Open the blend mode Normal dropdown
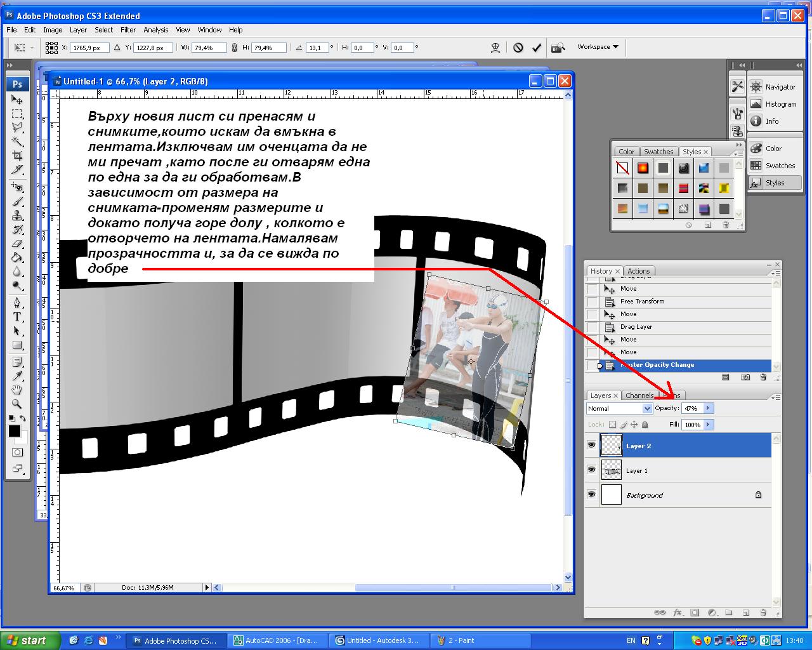 (619, 409)
